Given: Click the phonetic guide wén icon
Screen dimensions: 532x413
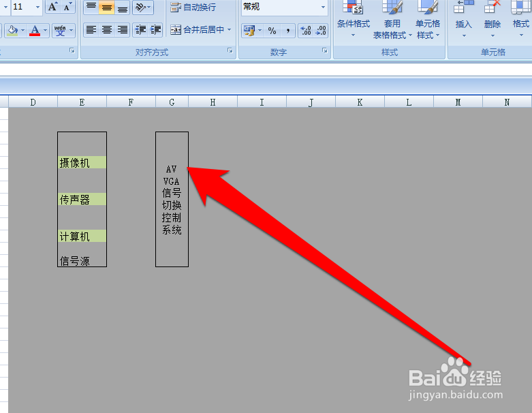Looking at the screenshot, I should point(60,31).
